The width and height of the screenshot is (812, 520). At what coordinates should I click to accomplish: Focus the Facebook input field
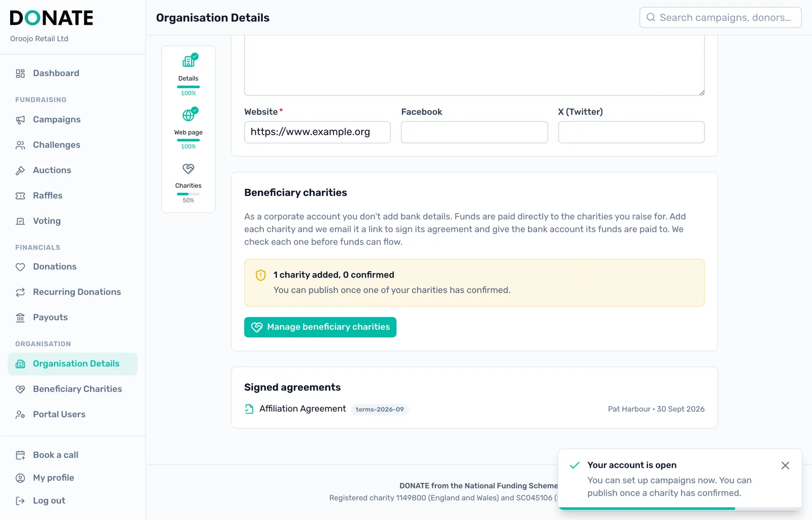pyautogui.click(x=475, y=132)
